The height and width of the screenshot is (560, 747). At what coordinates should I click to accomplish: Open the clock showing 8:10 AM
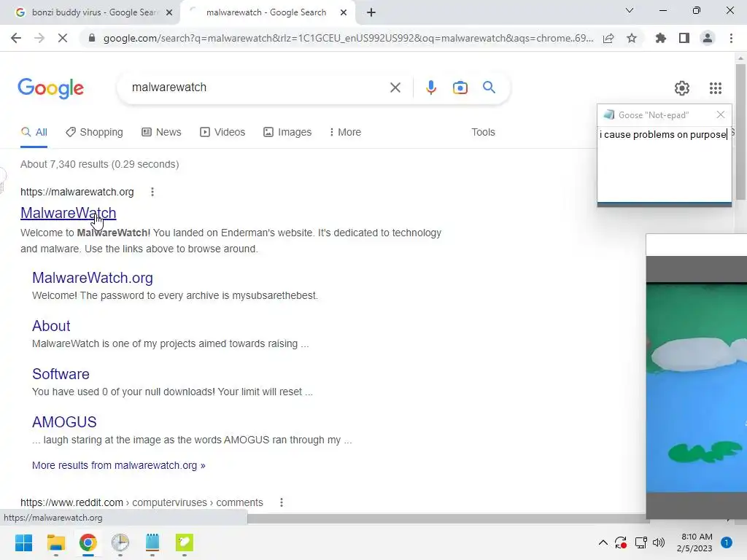[694, 542]
